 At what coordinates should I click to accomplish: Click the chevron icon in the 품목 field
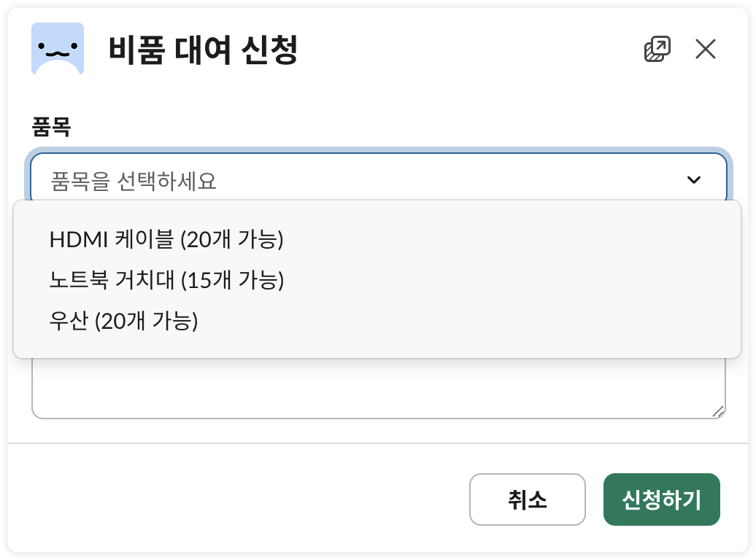click(x=694, y=179)
